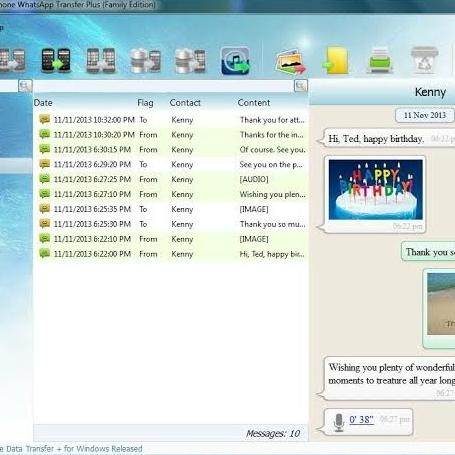Sort by the Content column header
Screen dimensions: 455x455
click(254, 103)
